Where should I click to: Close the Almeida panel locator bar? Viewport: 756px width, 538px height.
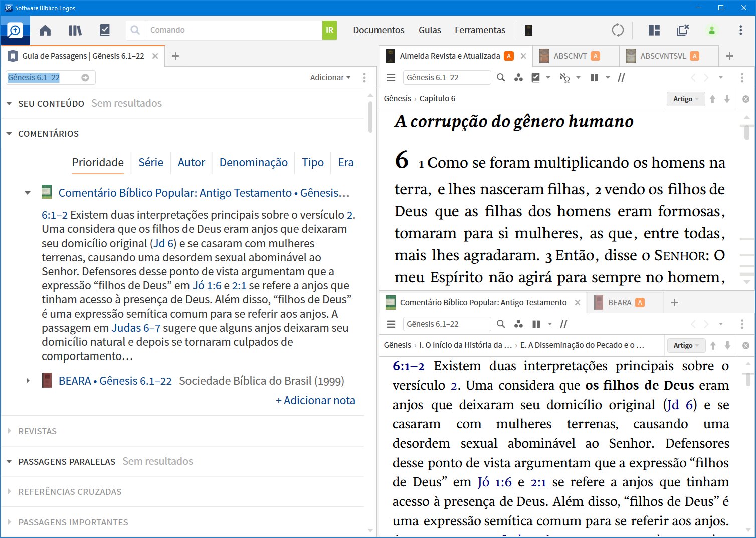[746, 99]
